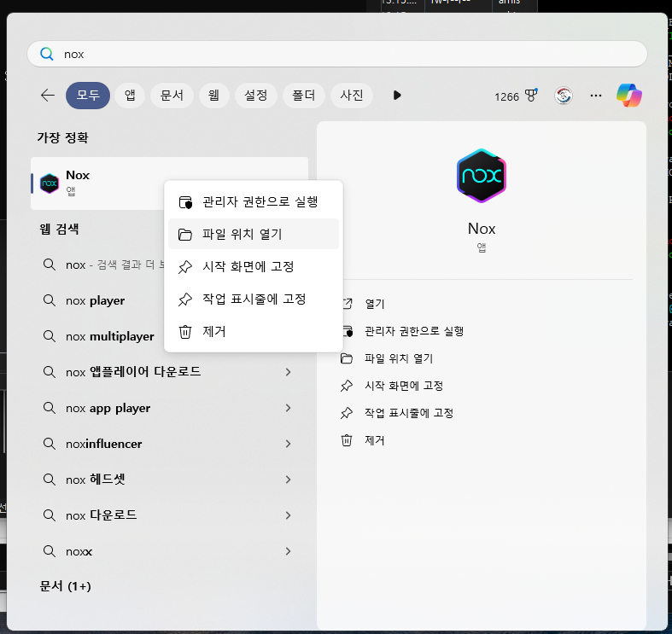The image size is (672, 634).
Task: Click folder icon in context menu 파일 위치 열기
Action: coord(185,235)
